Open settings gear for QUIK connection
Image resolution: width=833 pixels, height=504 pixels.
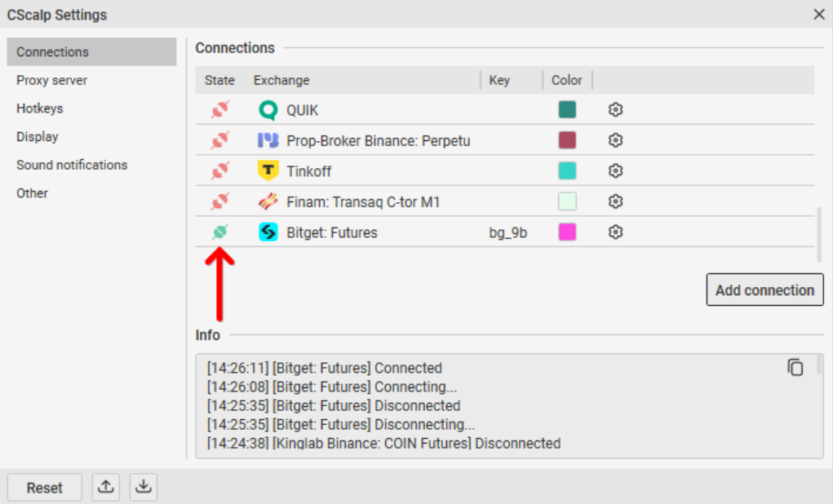coord(616,110)
